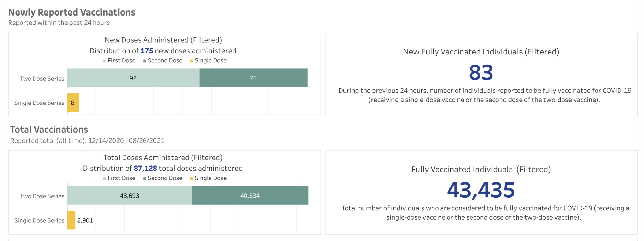
Task: Select the light green bar showing 92
Action: click(x=133, y=78)
